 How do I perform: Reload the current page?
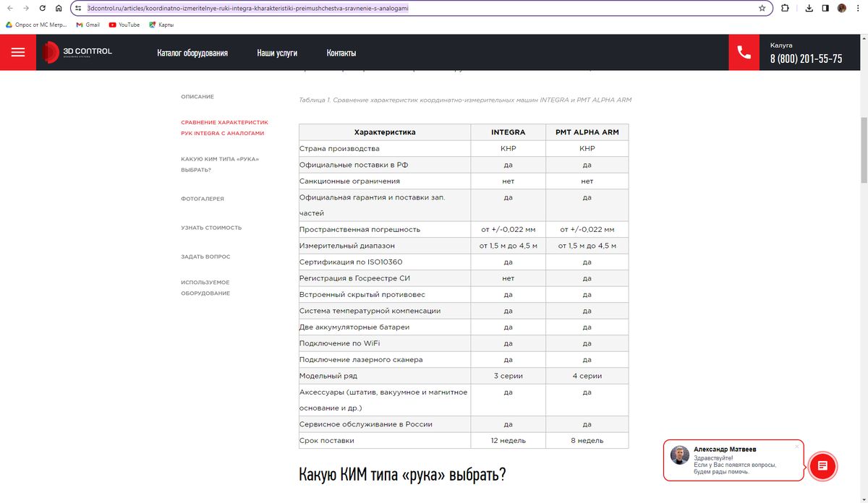click(x=43, y=8)
